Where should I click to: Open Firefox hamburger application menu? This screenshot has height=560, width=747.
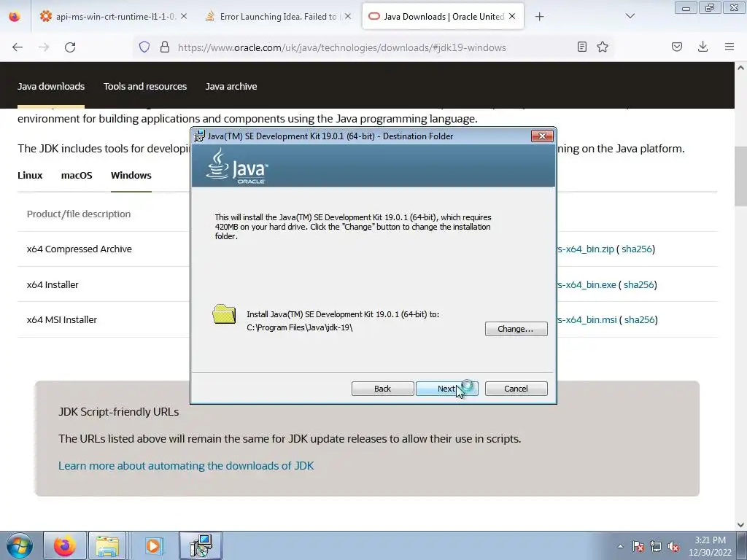[729, 47]
